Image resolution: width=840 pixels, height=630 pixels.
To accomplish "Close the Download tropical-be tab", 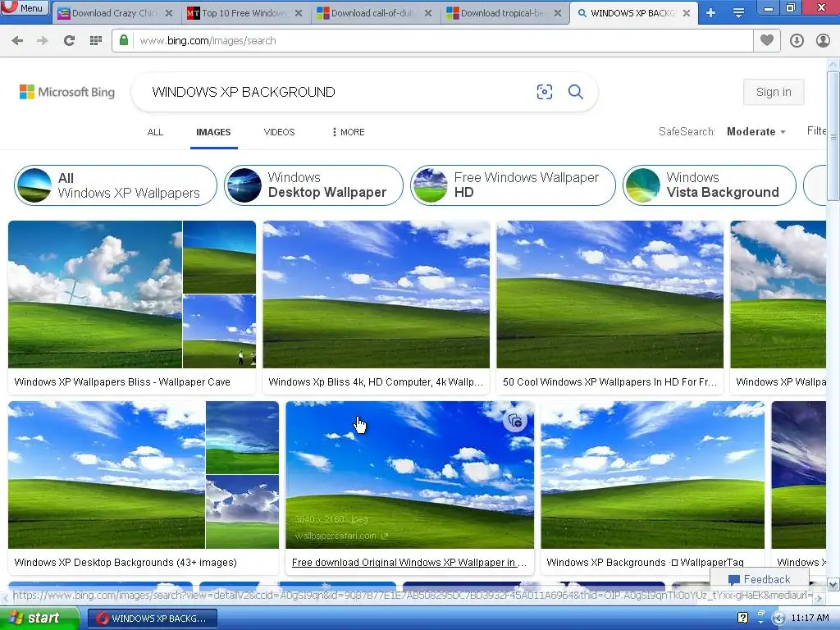I will (558, 13).
